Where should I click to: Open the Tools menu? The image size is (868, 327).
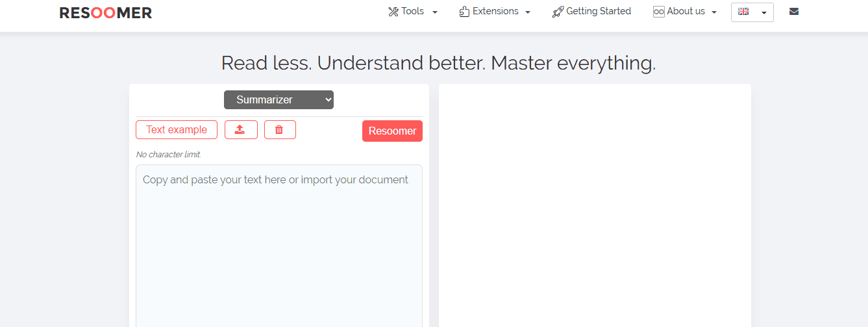coord(413,11)
